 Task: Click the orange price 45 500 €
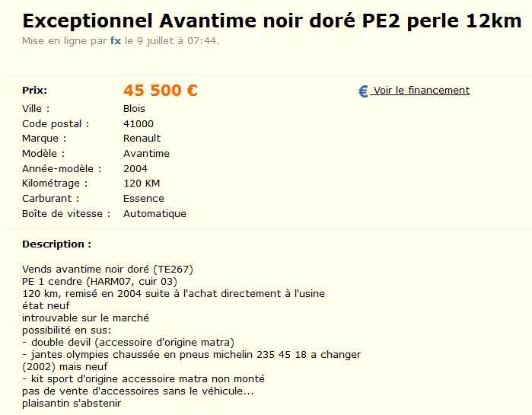tap(160, 91)
